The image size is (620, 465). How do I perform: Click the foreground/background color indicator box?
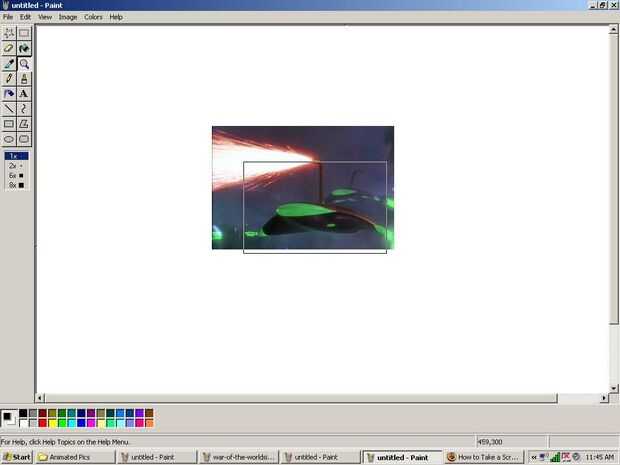pyautogui.click(x=9, y=418)
